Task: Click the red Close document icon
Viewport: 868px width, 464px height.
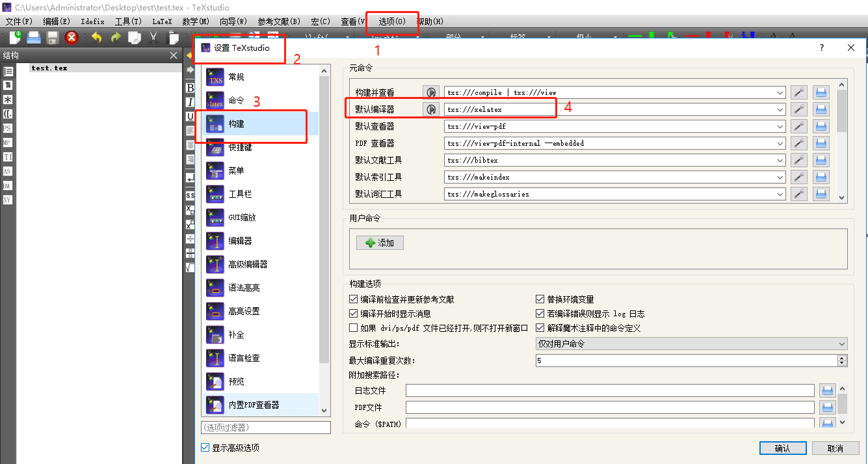Action: point(72,38)
